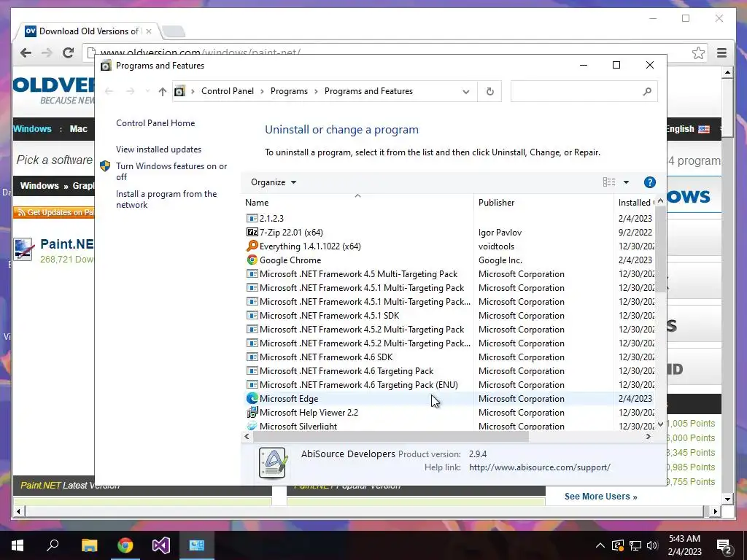The width and height of the screenshot is (747, 560).
Task: Open Visual Studio from taskbar
Action: [161, 545]
